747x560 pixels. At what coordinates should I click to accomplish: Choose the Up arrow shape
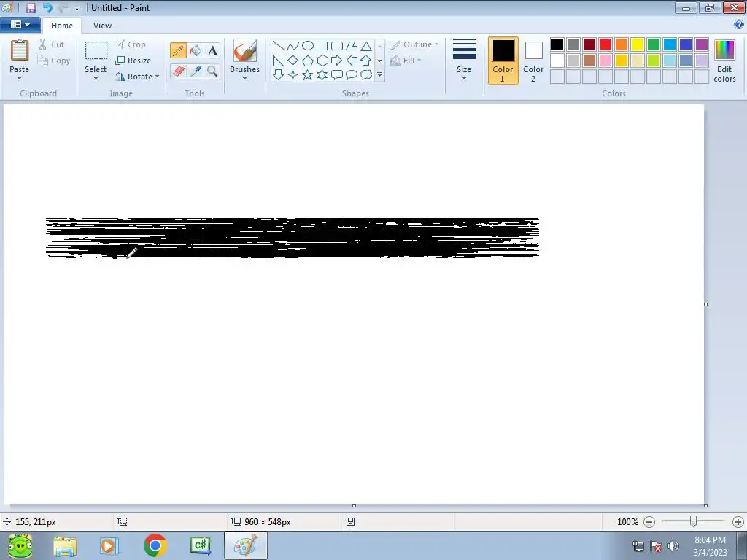366,61
